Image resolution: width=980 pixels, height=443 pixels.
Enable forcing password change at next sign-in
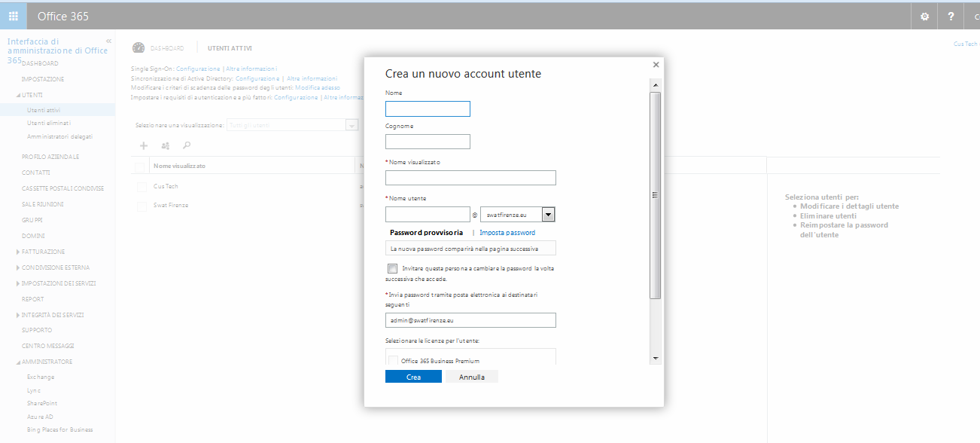point(392,268)
